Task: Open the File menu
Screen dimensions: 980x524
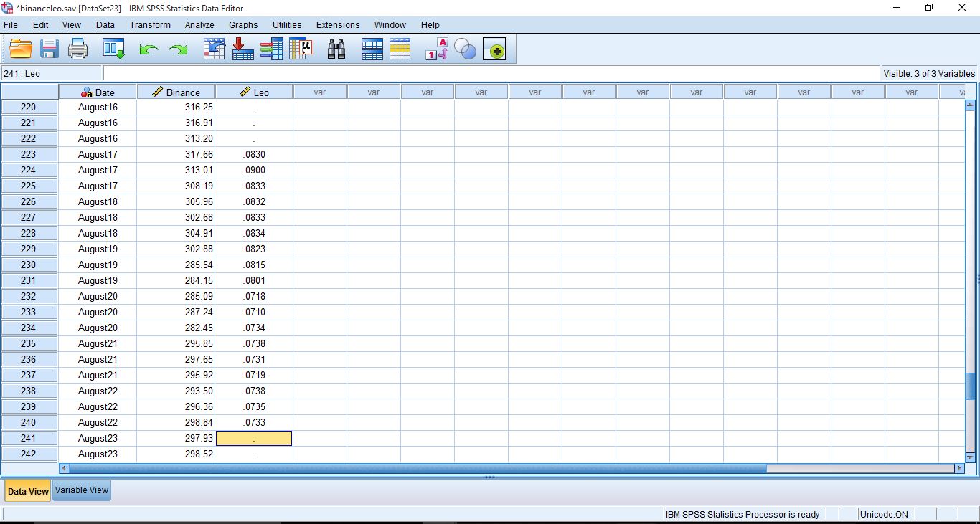Action: pyautogui.click(x=10, y=24)
